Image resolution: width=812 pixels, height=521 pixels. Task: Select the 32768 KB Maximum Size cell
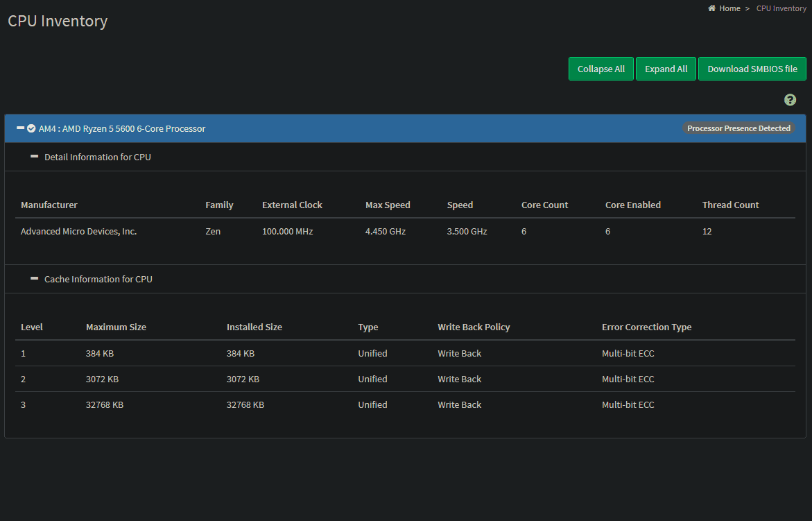(x=105, y=405)
